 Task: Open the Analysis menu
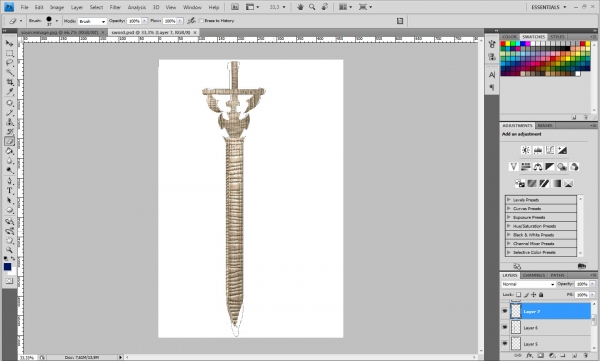(137, 7)
